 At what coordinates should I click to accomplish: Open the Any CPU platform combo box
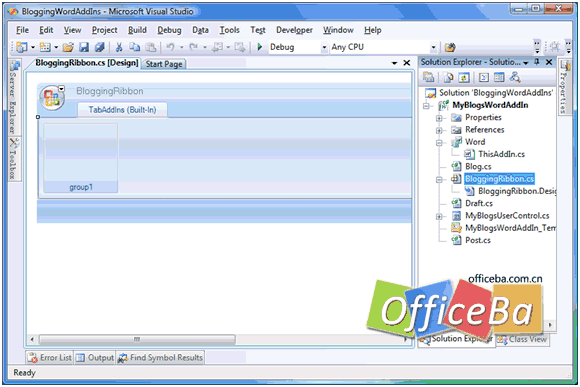pos(384,47)
